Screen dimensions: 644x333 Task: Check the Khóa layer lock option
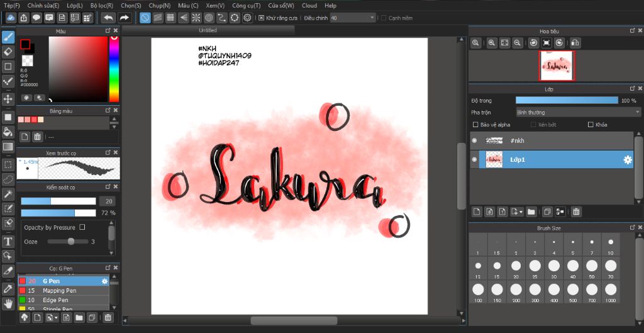click(x=591, y=125)
